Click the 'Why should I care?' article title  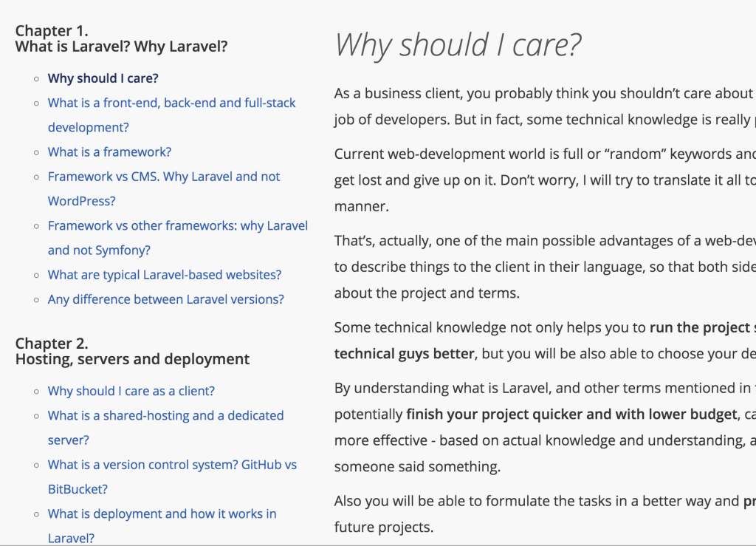pos(458,45)
